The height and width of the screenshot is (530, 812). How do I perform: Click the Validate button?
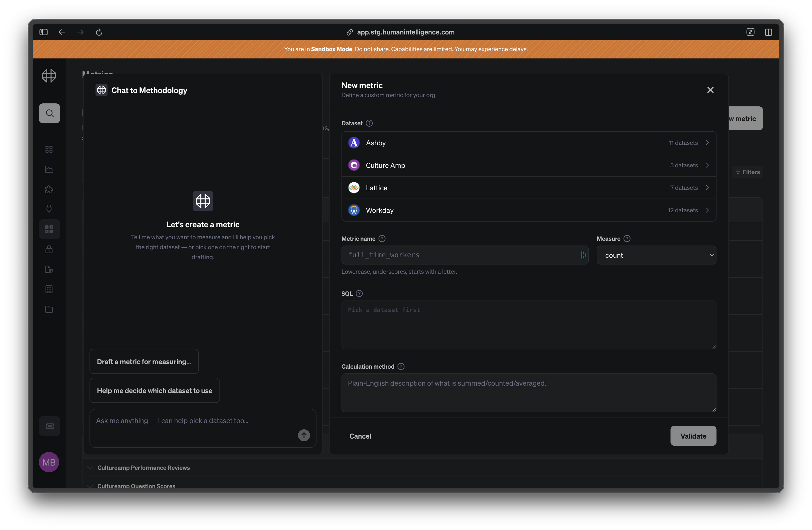(x=693, y=436)
